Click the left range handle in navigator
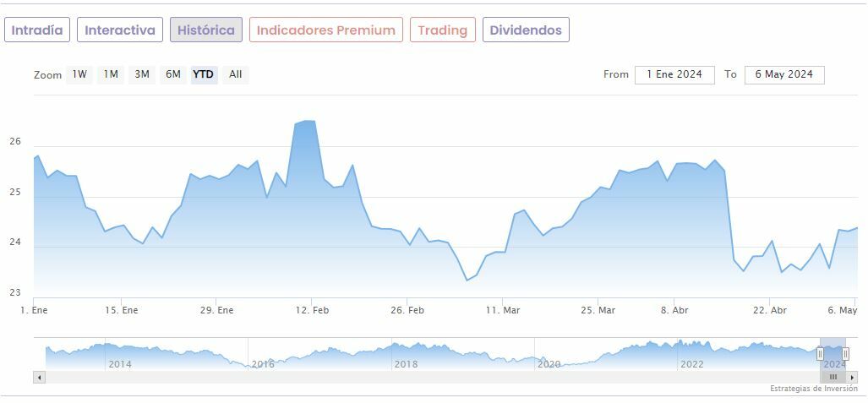The width and height of the screenshot is (868, 403). pyautogui.click(x=820, y=353)
